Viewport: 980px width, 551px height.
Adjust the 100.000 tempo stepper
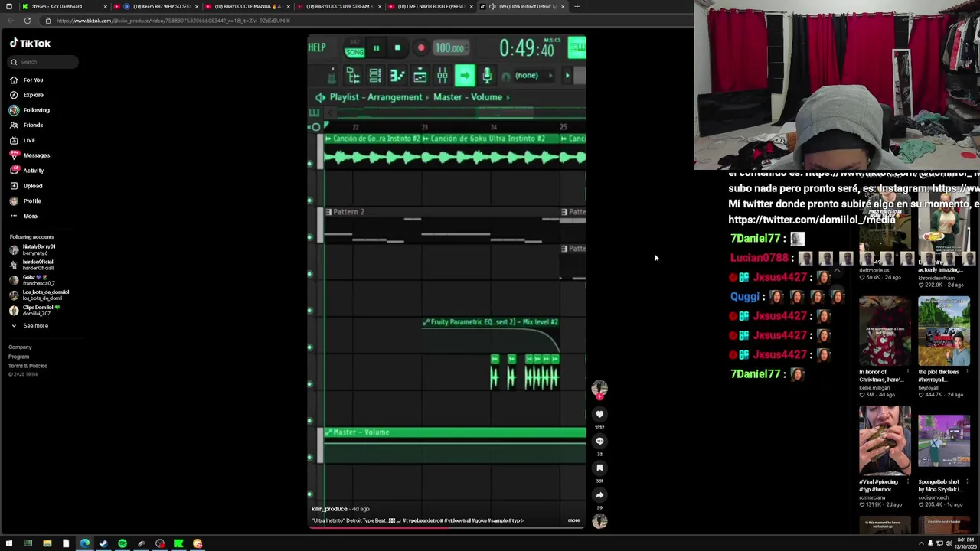click(450, 48)
